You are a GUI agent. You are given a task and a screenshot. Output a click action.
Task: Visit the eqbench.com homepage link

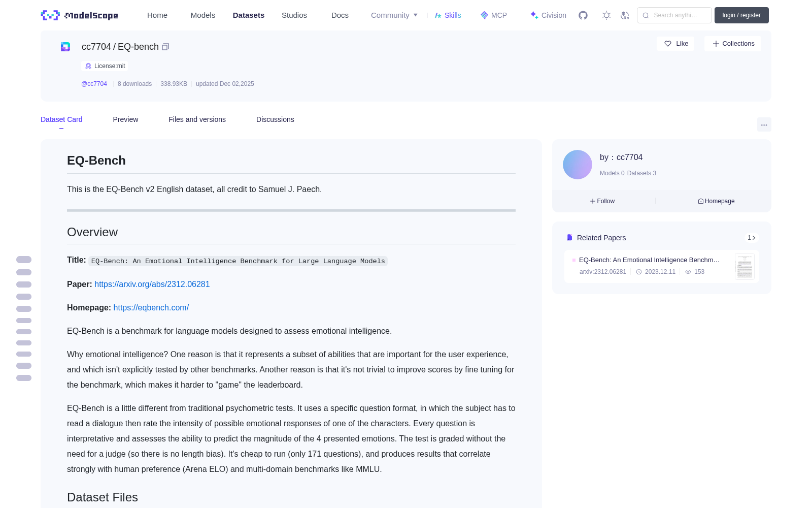click(x=151, y=308)
